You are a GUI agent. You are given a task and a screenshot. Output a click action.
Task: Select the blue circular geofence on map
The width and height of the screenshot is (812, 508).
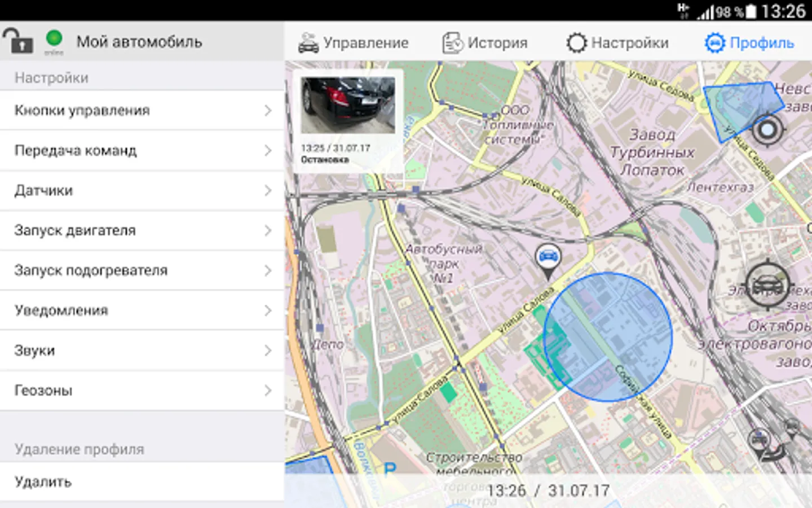[608, 337]
